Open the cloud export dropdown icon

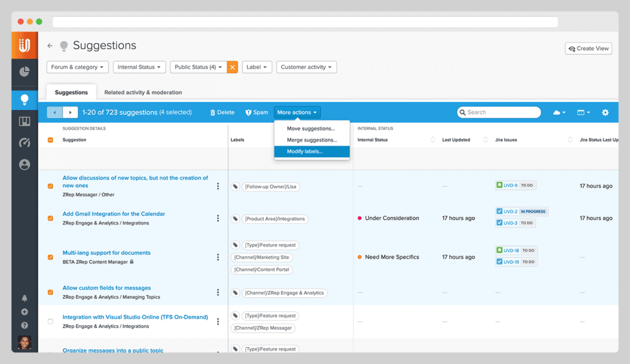point(559,113)
